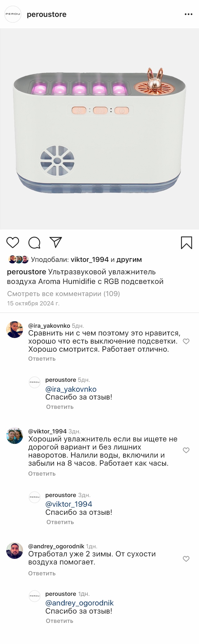Expand all 109 comments
This screenshot has width=199, height=644.
(x=63, y=294)
